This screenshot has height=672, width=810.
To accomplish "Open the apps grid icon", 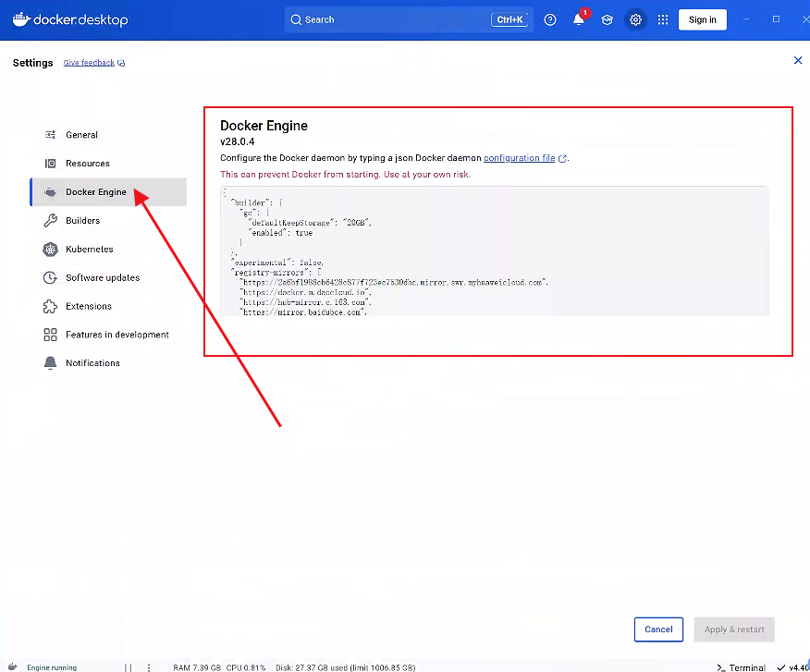I will pyautogui.click(x=663, y=19).
